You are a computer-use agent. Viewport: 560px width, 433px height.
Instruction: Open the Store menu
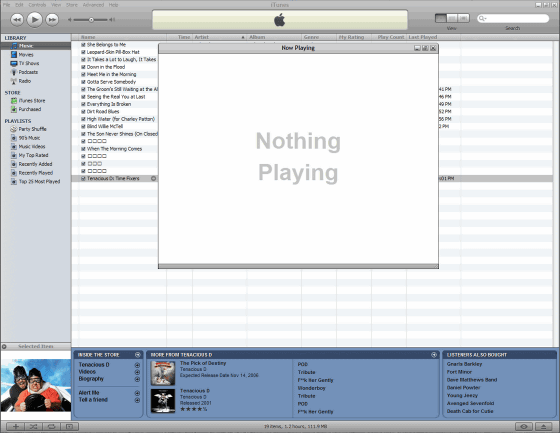point(72,5)
